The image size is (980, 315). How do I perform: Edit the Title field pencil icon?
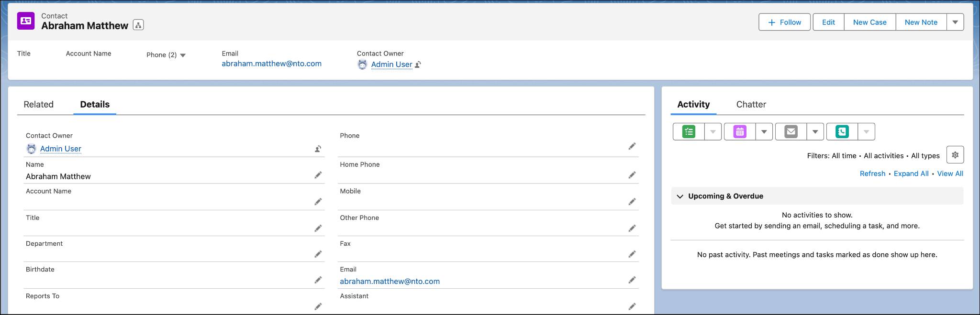click(x=318, y=228)
